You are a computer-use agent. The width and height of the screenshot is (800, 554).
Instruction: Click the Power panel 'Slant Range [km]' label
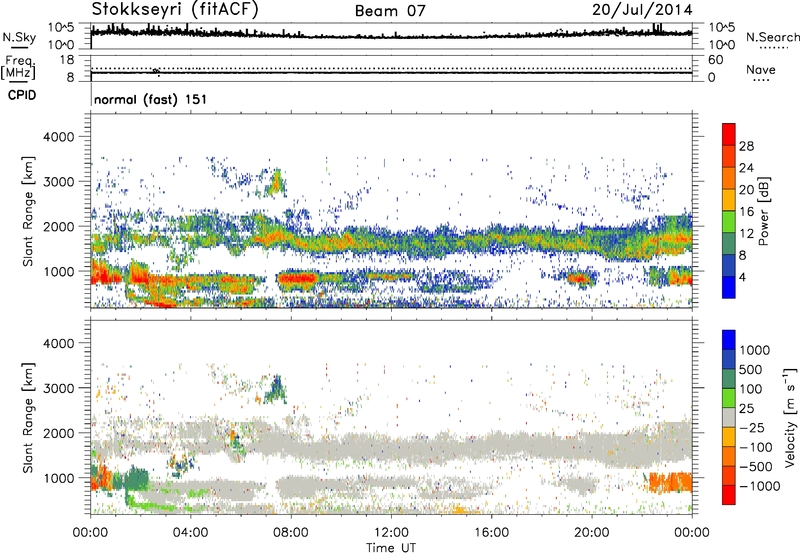point(28,211)
